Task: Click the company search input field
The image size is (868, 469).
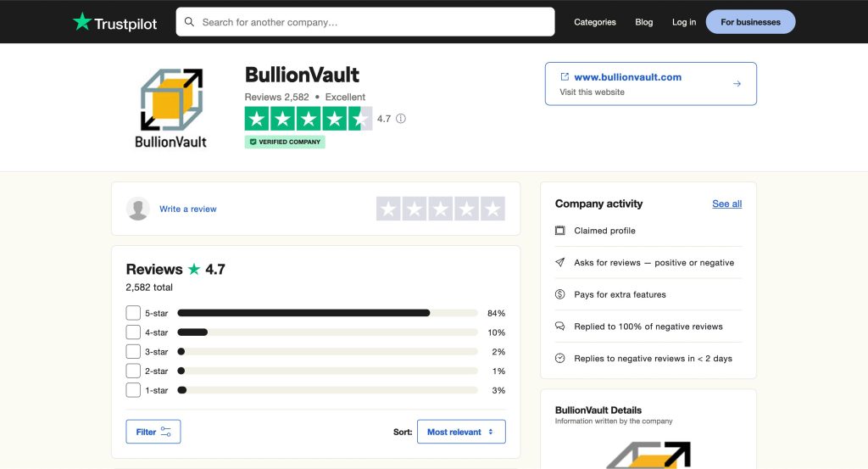Action: point(373,22)
